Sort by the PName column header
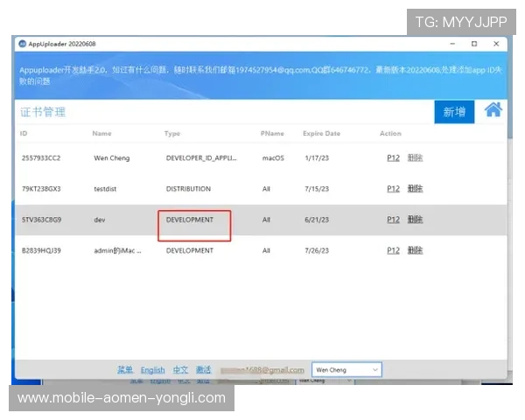This screenshot has width=525, height=420. [x=272, y=133]
